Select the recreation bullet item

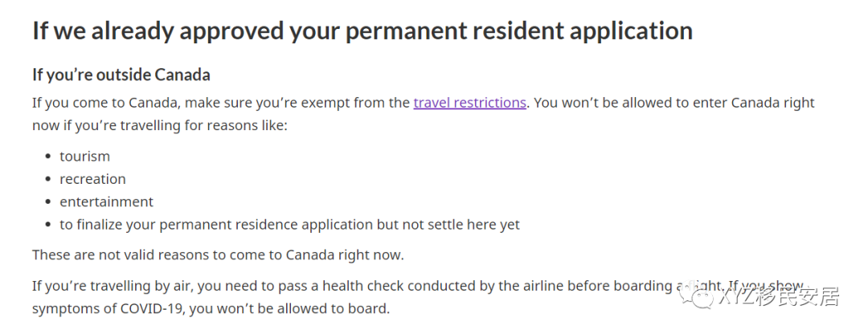point(92,179)
